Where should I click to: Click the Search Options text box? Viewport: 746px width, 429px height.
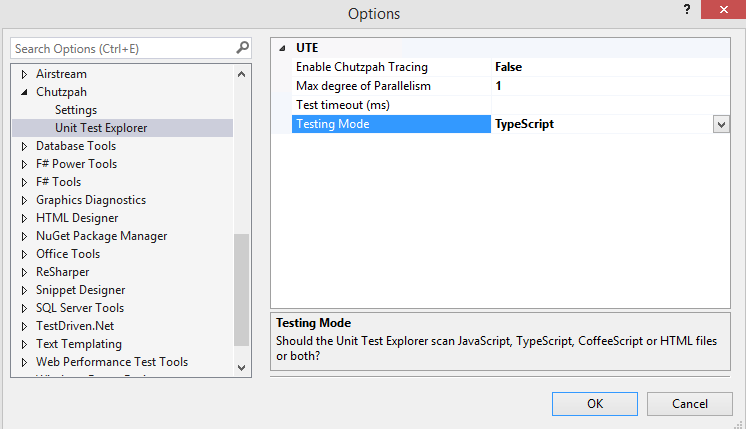[x=122, y=48]
